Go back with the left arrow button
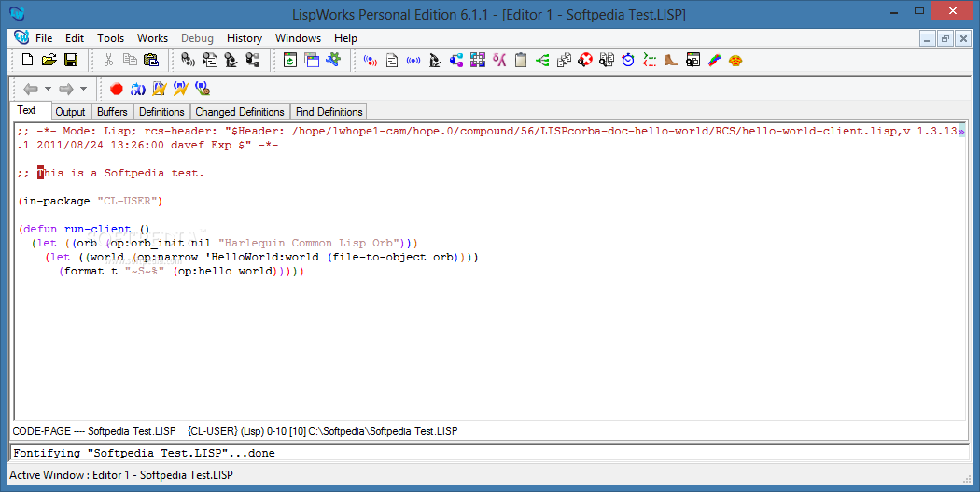The image size is (980, 492). point(31,90)
